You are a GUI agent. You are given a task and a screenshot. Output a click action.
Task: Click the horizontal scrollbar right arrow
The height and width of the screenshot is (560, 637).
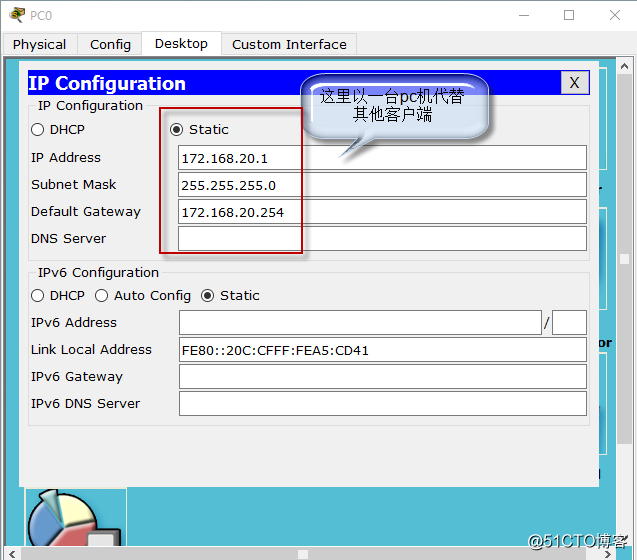(x=608, y=554)
